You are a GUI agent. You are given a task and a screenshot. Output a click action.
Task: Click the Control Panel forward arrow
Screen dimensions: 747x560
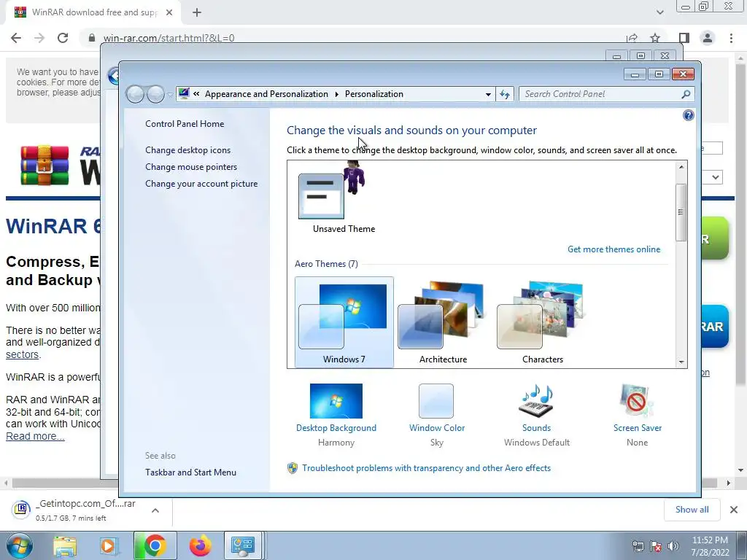point(155,94)
